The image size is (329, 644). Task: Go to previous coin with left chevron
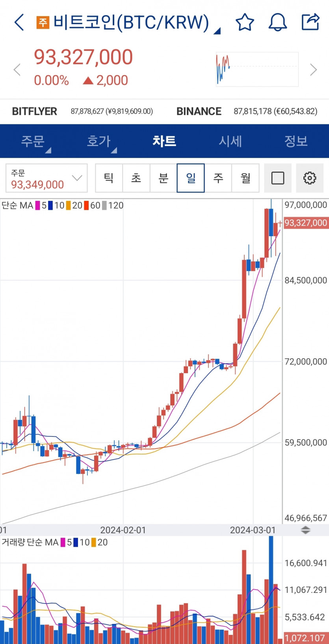(x=17, y=70)
